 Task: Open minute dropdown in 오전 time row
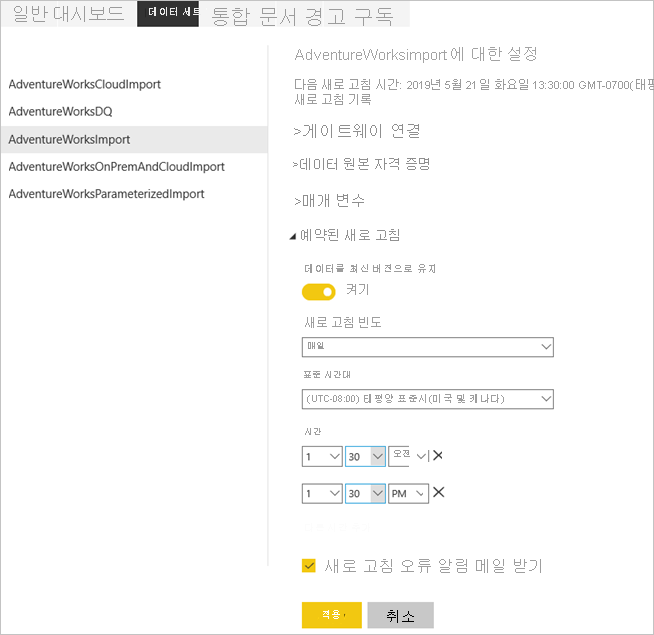pos(365,456)
